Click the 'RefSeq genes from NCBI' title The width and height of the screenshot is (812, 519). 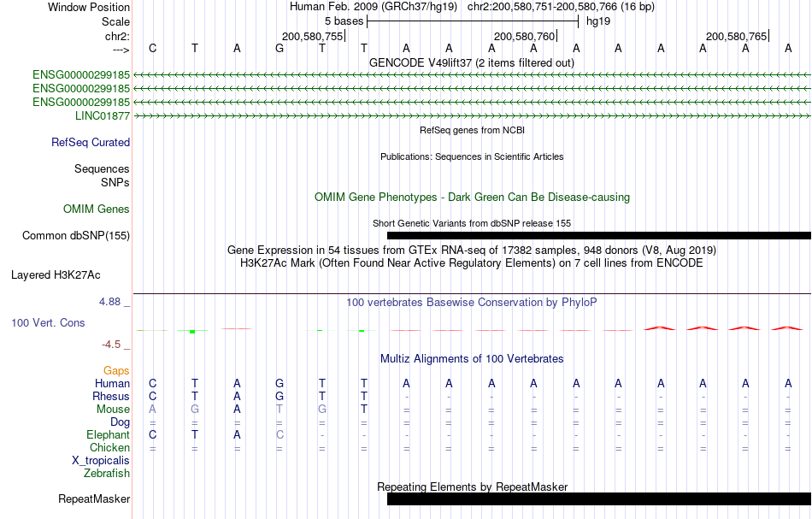point(473,130)
